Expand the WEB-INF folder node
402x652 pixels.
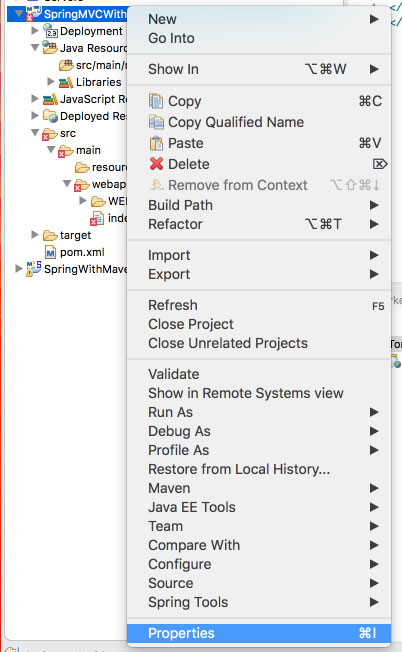coord(83,201)
